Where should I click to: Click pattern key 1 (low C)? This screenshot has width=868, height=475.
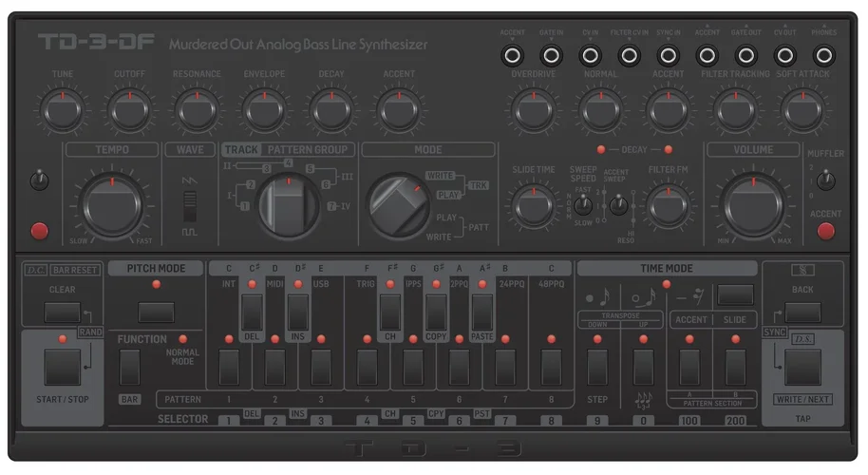click(229, 367)
